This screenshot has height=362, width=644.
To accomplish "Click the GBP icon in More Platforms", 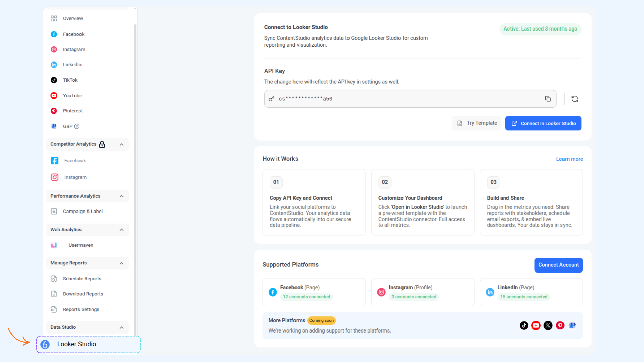I will (x=572, y=325).
